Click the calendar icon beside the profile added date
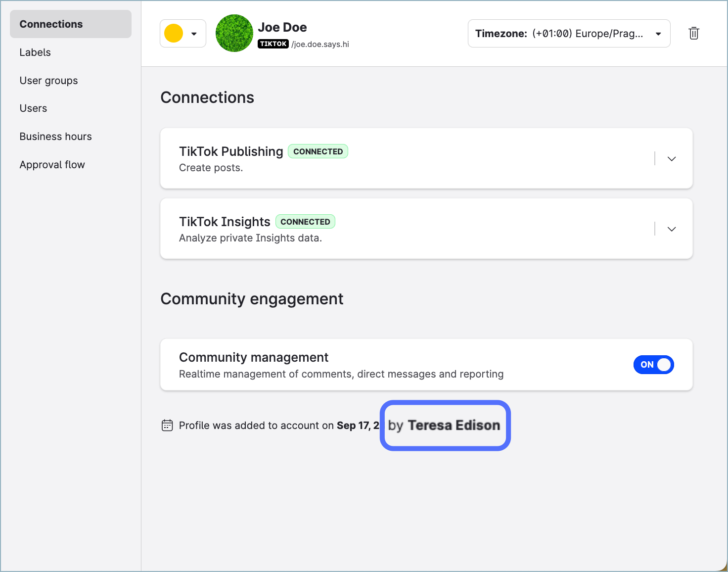Screen dimensions: 728x572 pyautogui.click(x=167, y=426)
